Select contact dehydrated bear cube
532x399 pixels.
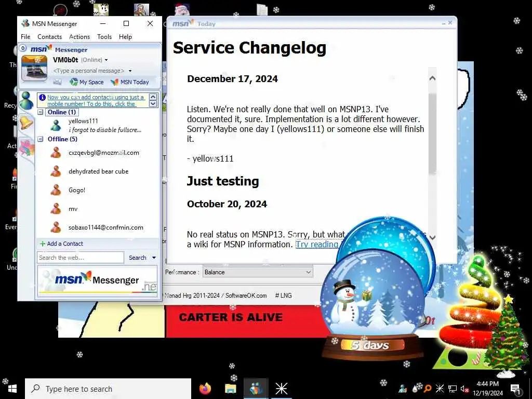(x=98, y=171)
